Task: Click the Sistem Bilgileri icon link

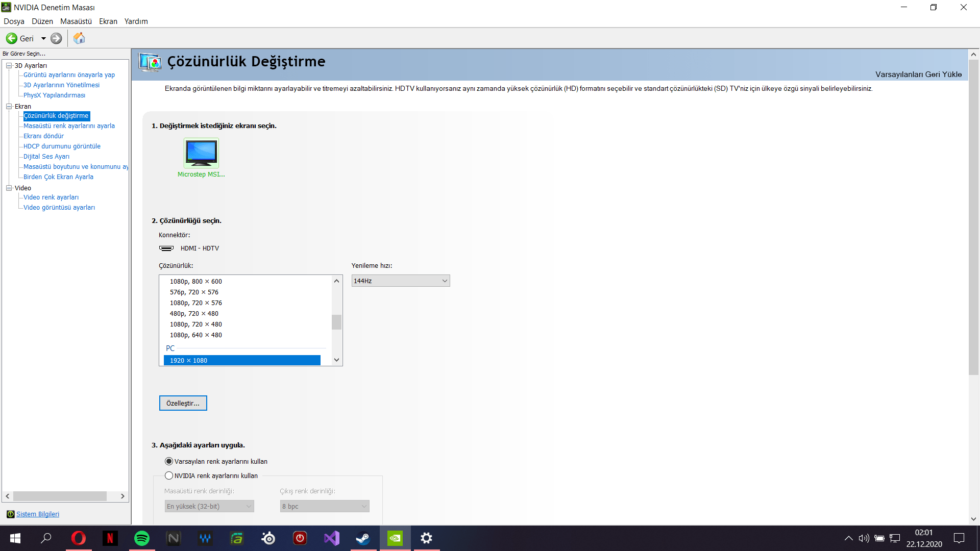Action: tap(10, 514)
